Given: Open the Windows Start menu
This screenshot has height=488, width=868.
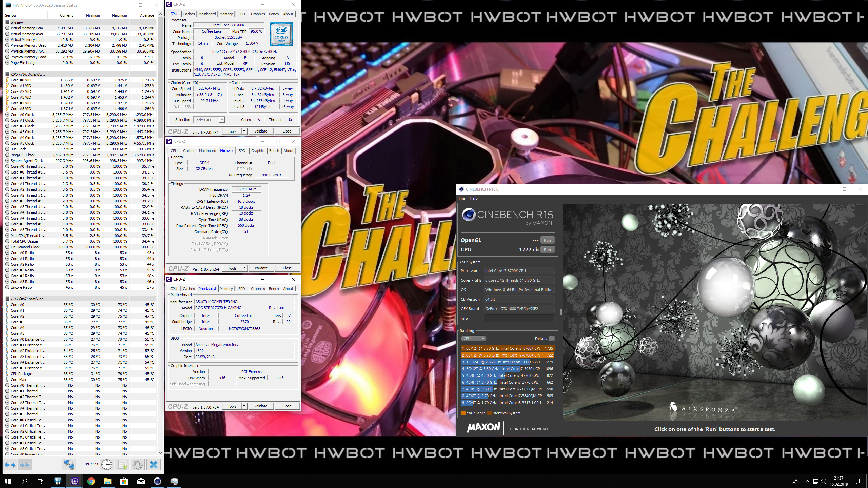Looking at the screenshot, I should [x=8, y=481].
